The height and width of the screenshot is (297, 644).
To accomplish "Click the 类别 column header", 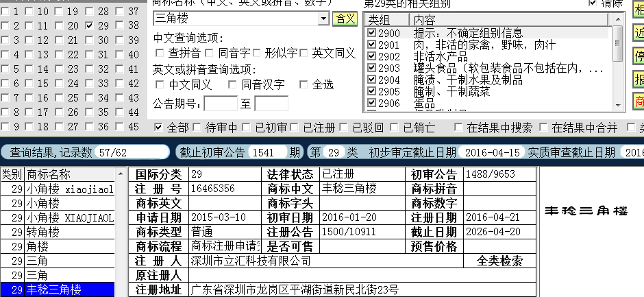I will [12, 174].
